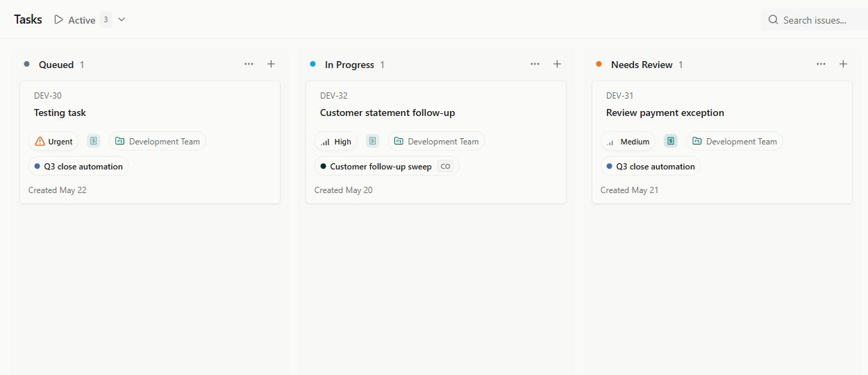868x375 pixels.
Task: Open the Active view dropdown chevron
Action: [x=122, y=19]
